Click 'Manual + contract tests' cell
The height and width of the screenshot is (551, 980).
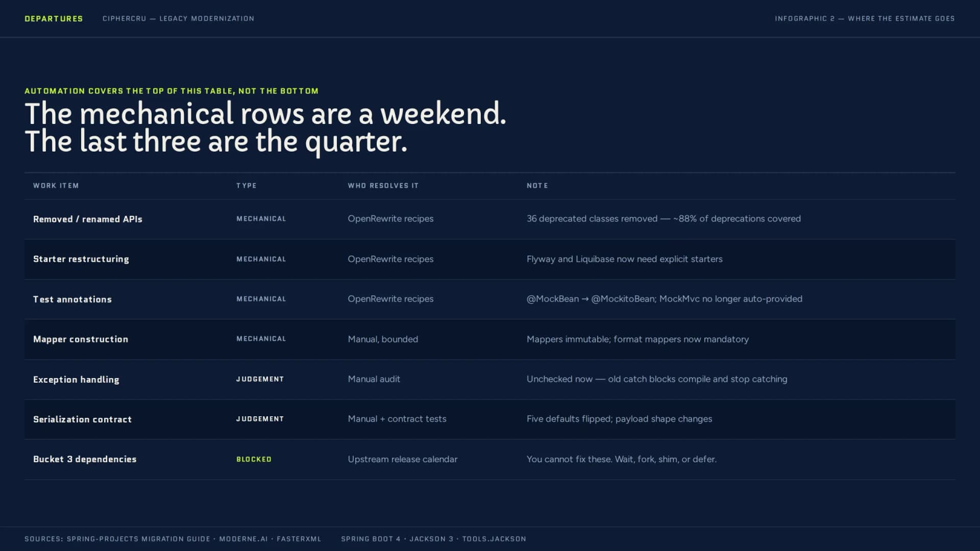(x=397, y=419)
